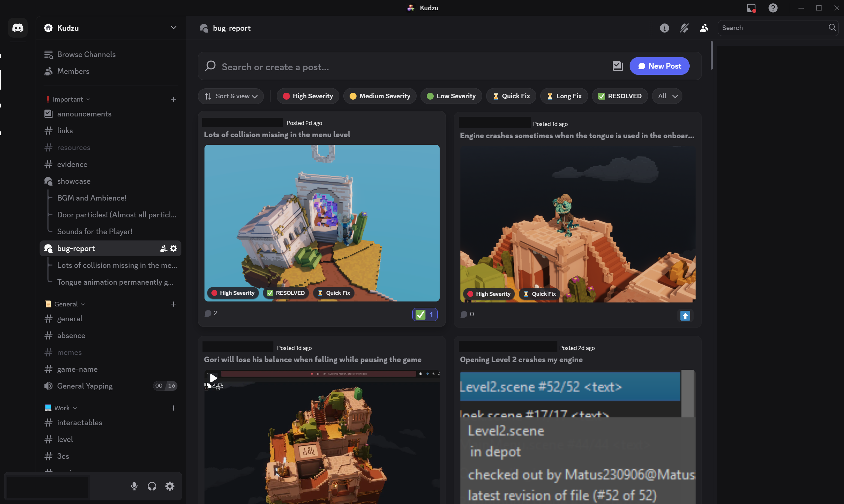
Task: Open the inbox icon in title bar
Action: pos(751,8)
